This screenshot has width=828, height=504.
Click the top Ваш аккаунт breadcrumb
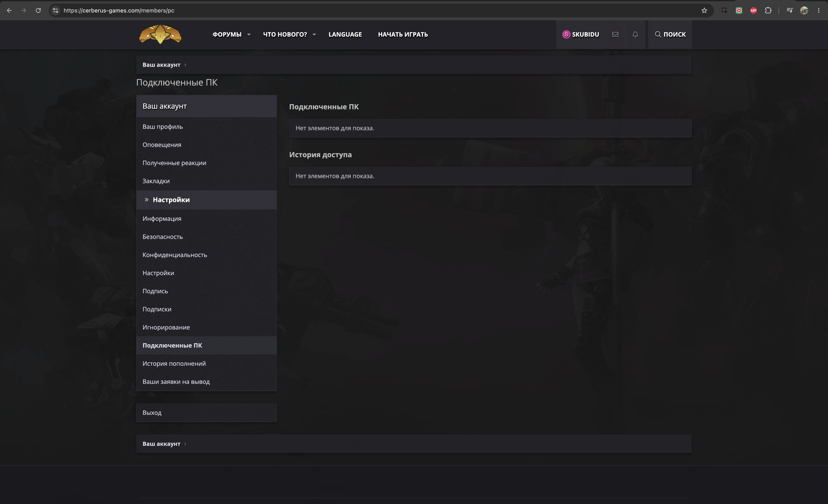[x=161, y=65]
